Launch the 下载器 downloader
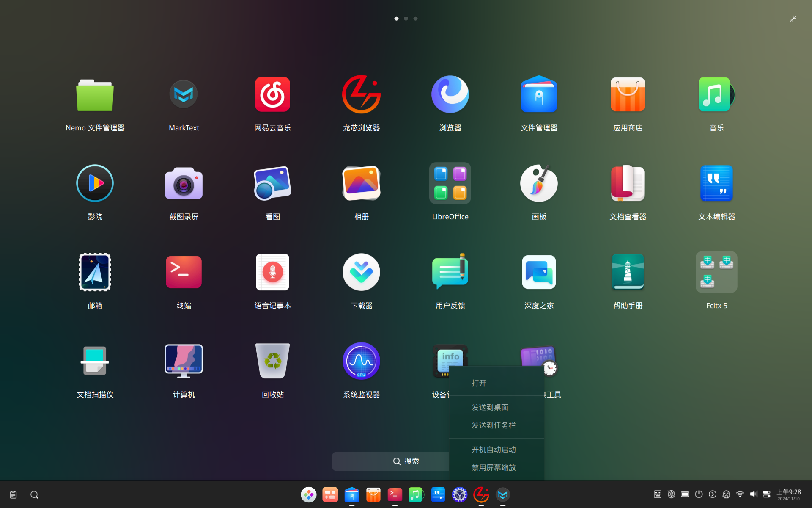The image size is (812, 508). click(361, 273)
